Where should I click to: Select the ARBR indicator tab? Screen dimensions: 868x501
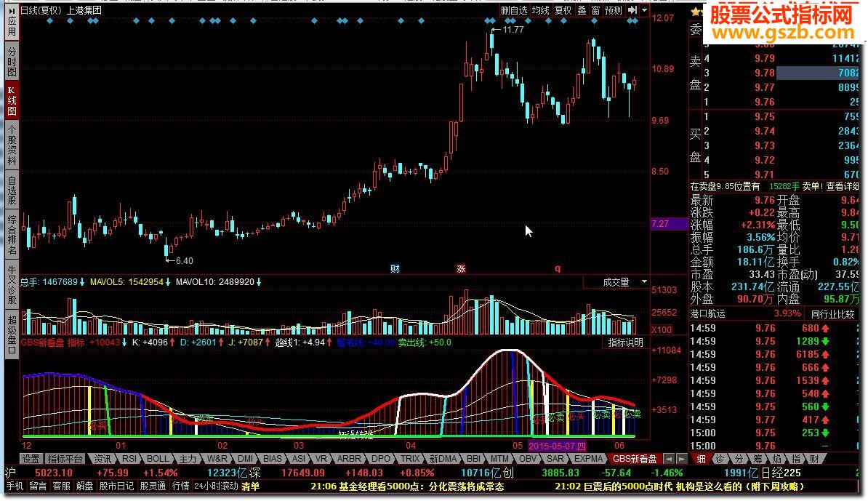coord(349,459)
